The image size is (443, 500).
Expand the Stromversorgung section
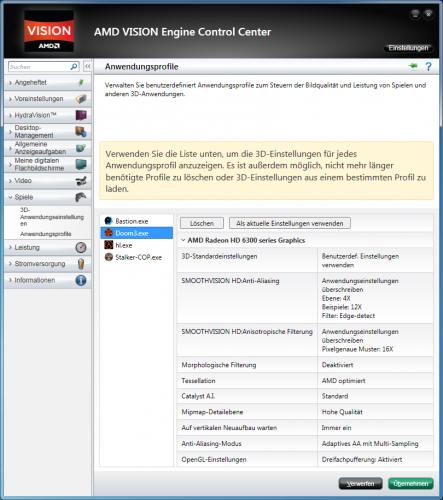point(10,264)
